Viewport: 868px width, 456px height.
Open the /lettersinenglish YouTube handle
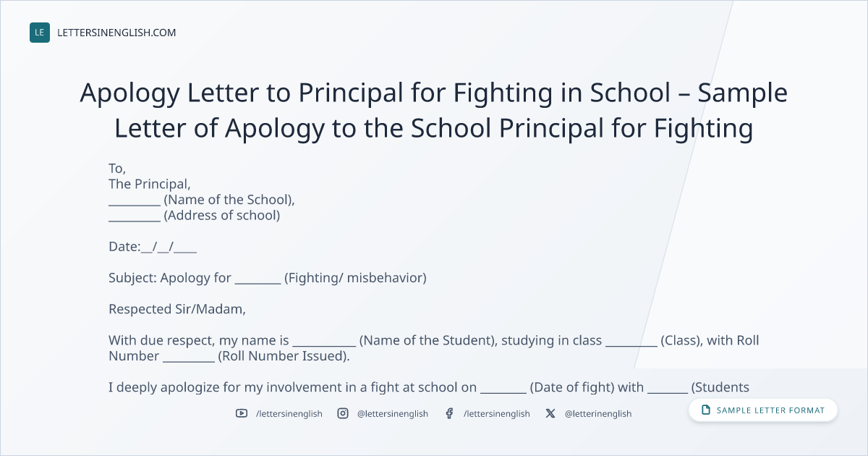[x=289, y=413]
